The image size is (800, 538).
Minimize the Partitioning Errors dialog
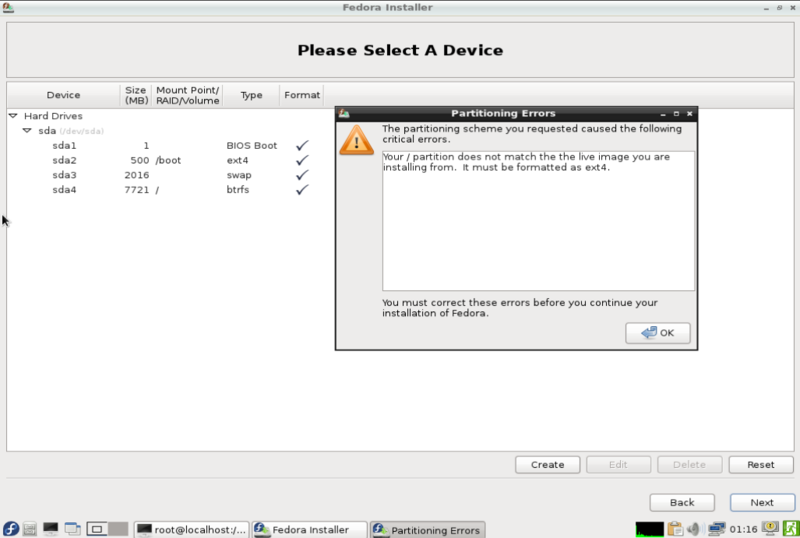663,114
